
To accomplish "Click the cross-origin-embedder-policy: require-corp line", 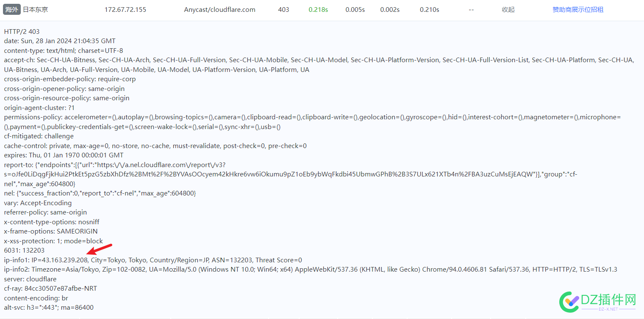I will tap(70, 79).
